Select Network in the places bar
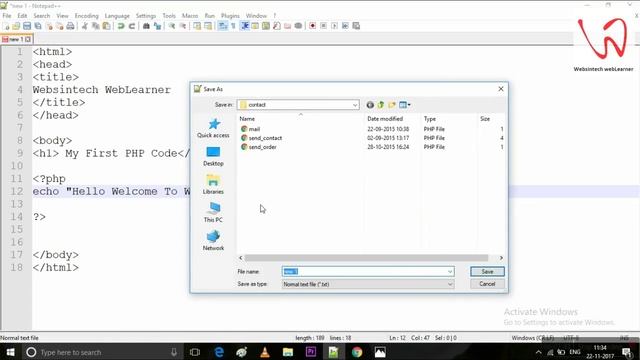Viewport: 640px width, 360px height. 213,241
